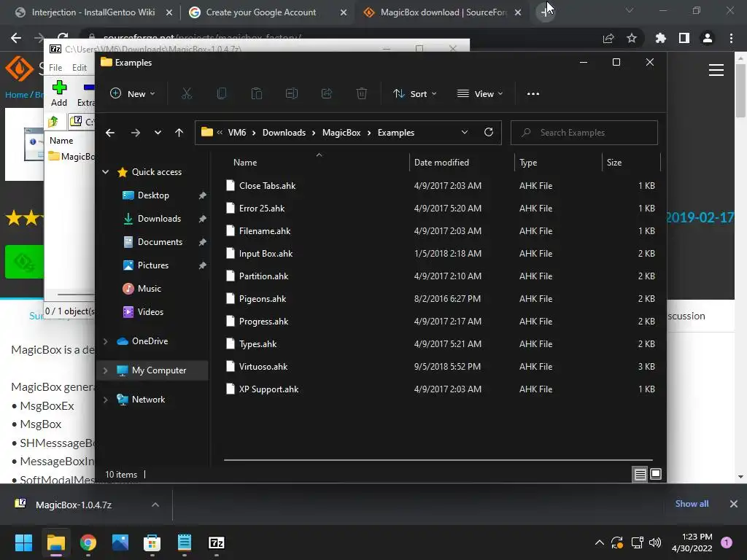Screen dimensions: 747x560
Task: Open 7-Zip from taskbar
Action: click(x=216, y=542)
